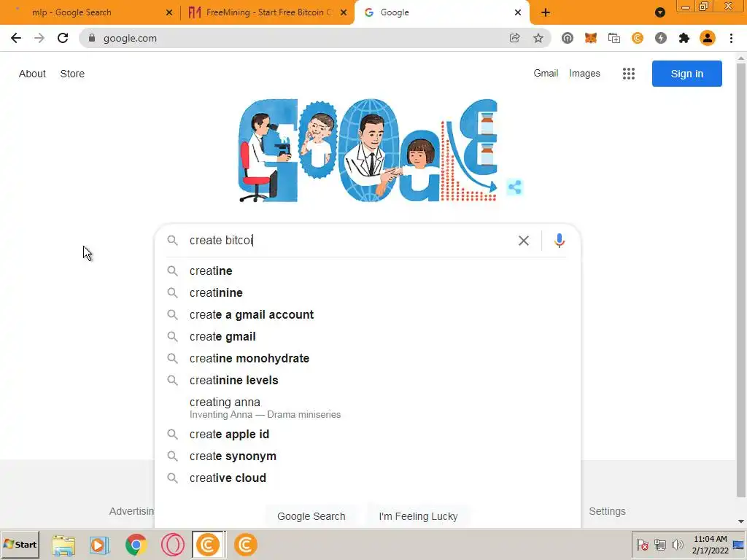The width and height of the screenshot is (747, 560).
Task: Open Opera browser from the taskbar
Action: pyautogui.click(x=172, y=545)
